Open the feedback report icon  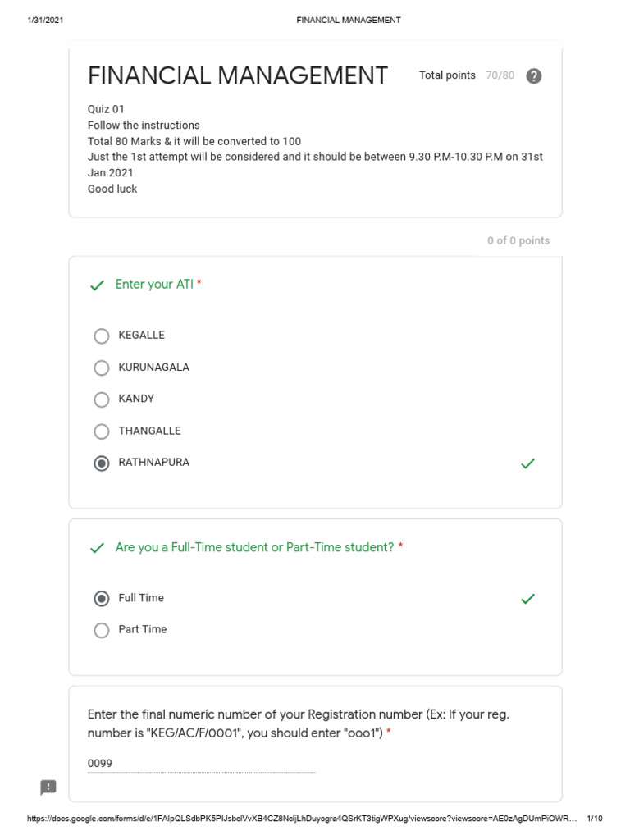48,787
